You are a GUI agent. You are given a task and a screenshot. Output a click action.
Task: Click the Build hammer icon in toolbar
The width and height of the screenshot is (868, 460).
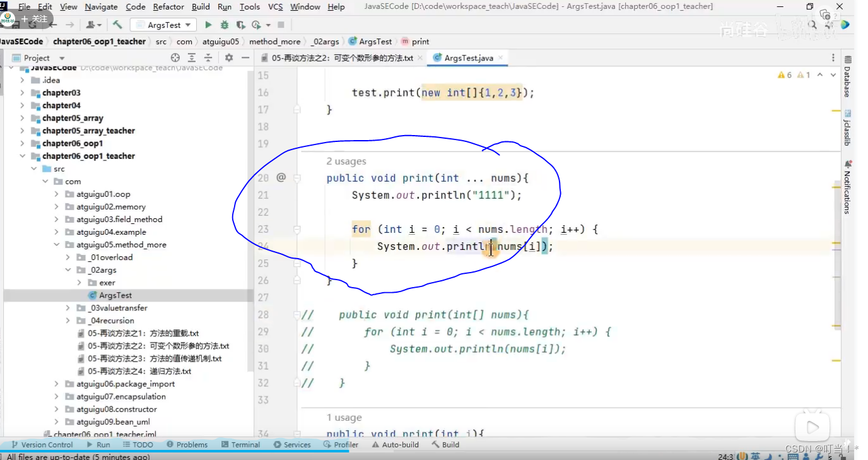tap(117, 25)
